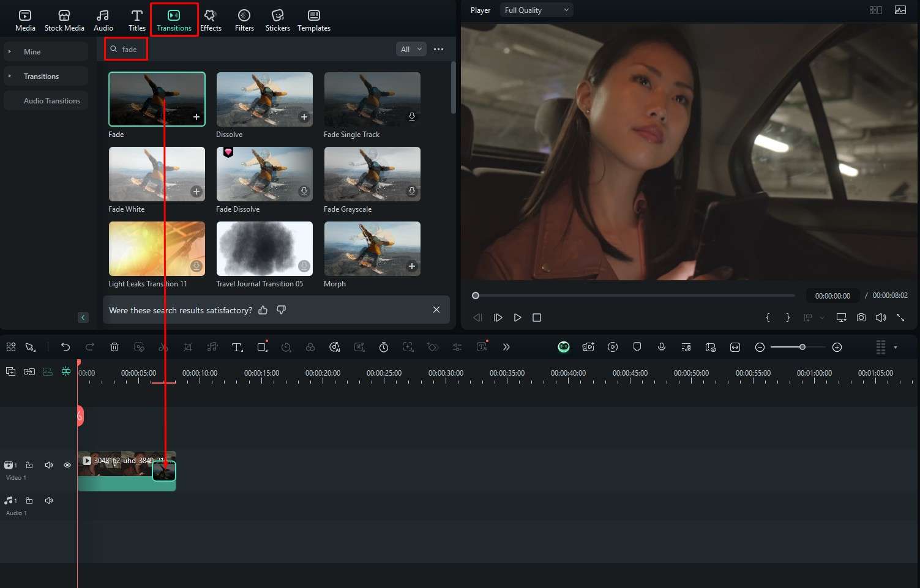Open the Templates tab
Image resolution: width=920 pixels, height=588 pixels.
pyautogui.click(x=314, y=20)
